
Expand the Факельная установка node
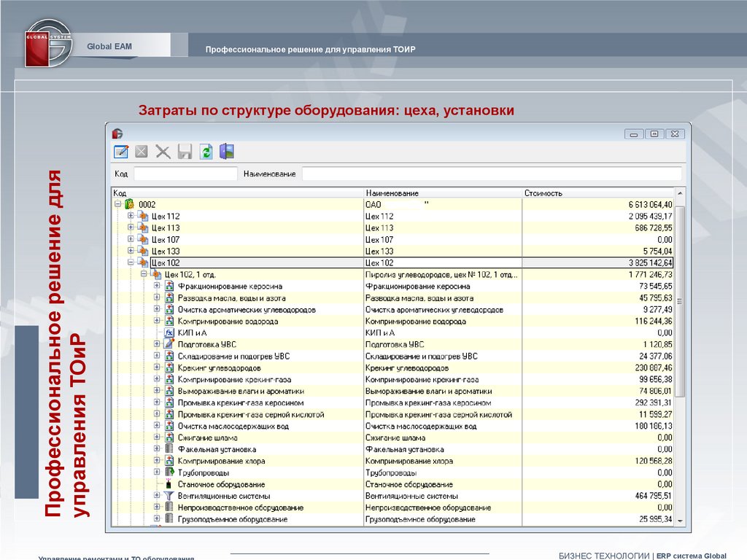click(x=157, y=449)
